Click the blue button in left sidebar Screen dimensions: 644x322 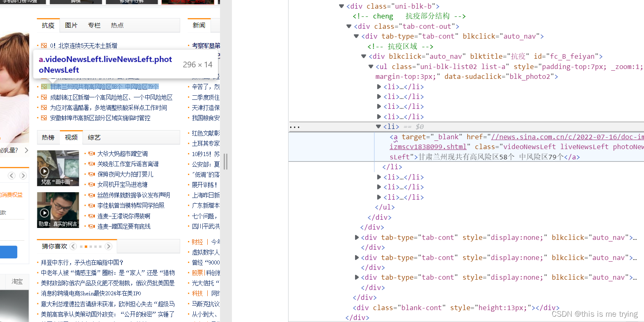pos(9,252)
